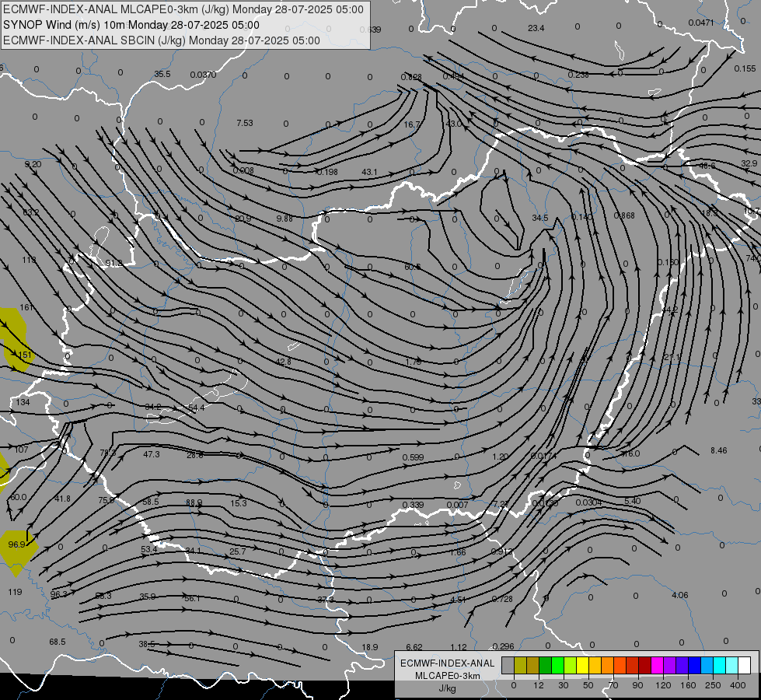Image resolution: width=761 pixels, height=700 pixels.
Task: Click the map value 7.53
Action: click(x=245, y=123)
